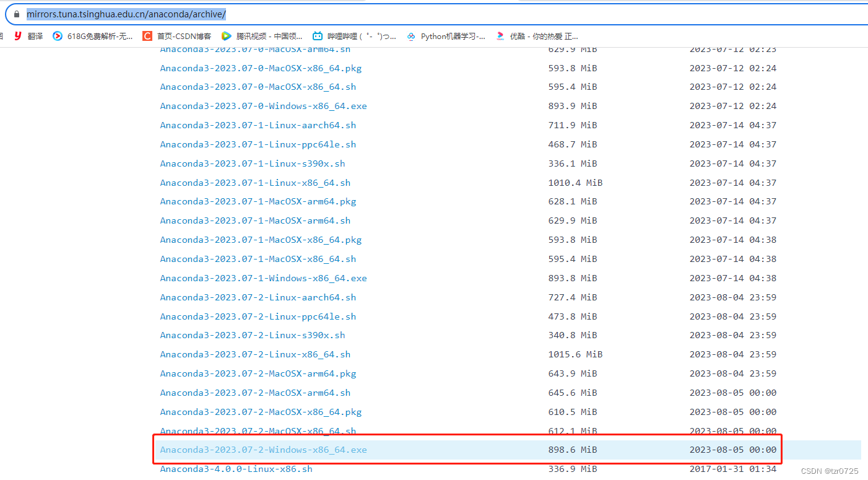
Task: Open Anaconda3-2023.07-1-Linux-s390x.sh link
Action: click(x=253, y=164)
